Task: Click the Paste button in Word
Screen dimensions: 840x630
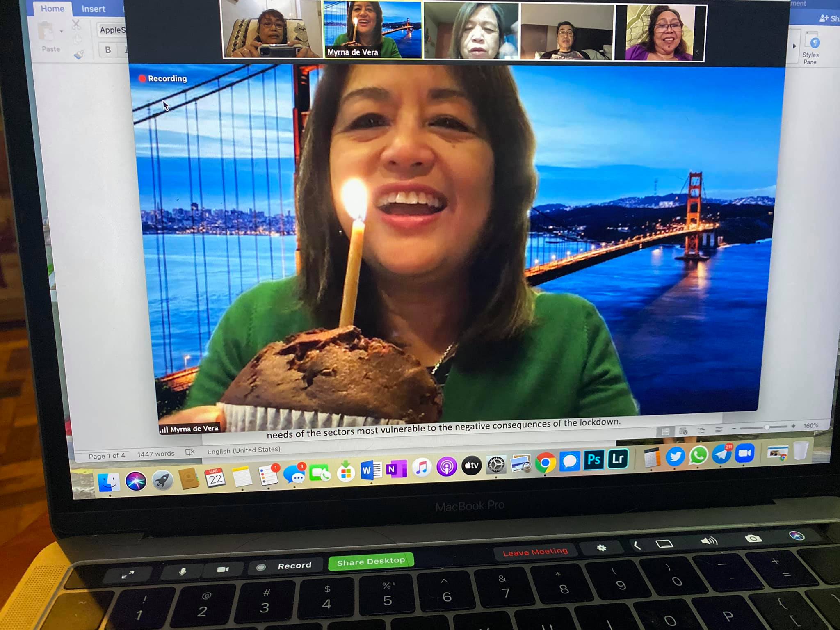Action: click(50, 37)
